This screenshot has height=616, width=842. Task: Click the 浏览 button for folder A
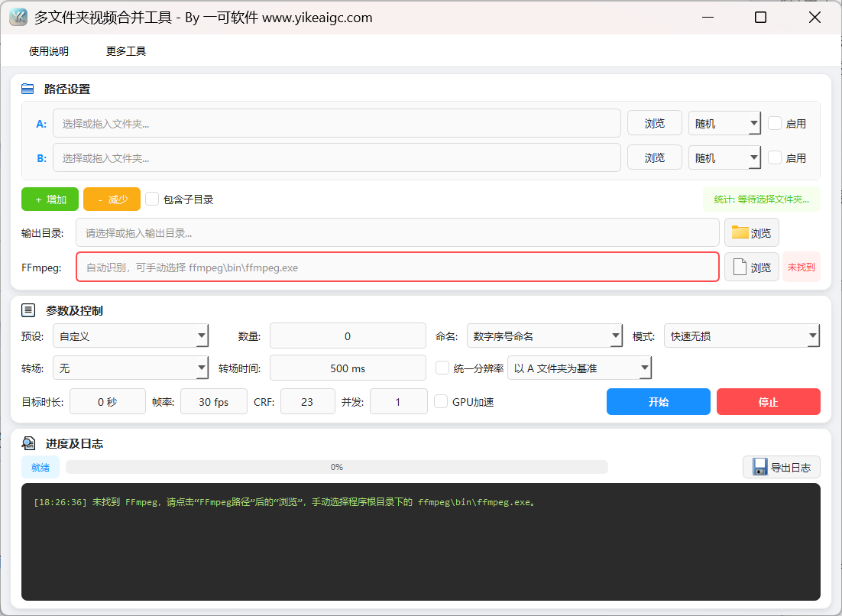655,124
